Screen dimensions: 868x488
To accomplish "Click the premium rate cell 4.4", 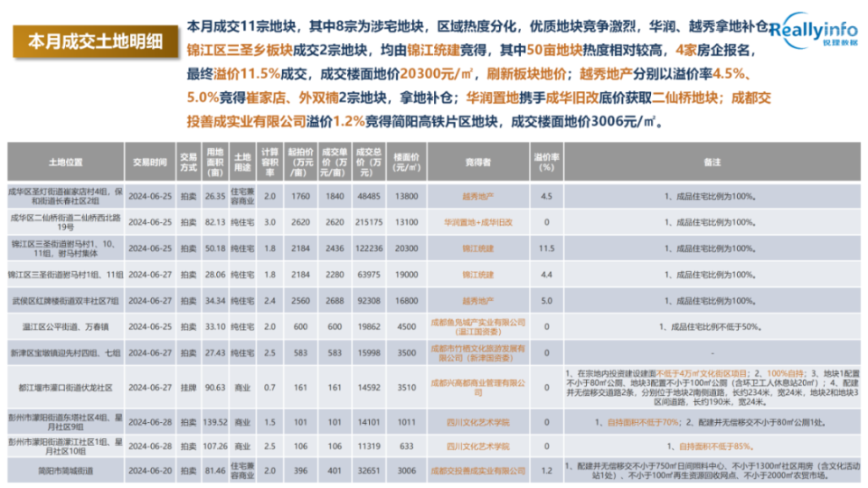I will pos(546,275).
